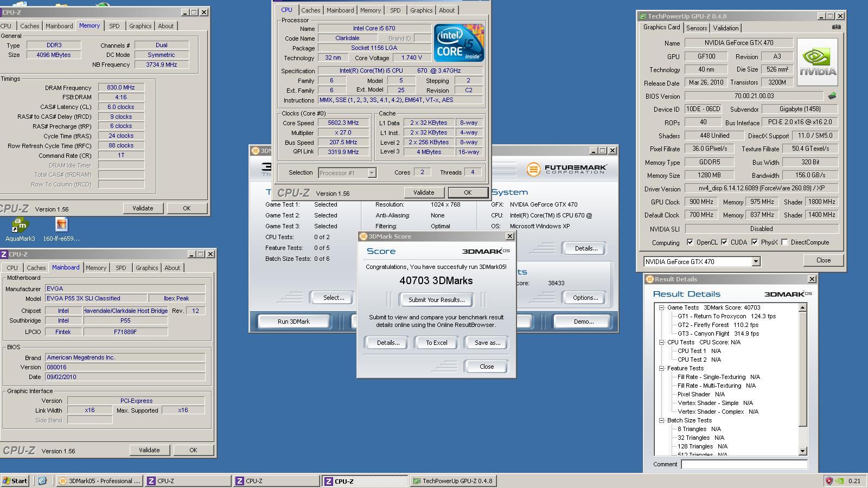The height and width of the screenshot is (488, 868).
Task: Click DRAM Frequency 830.0 MHz value
Action: 121,87
